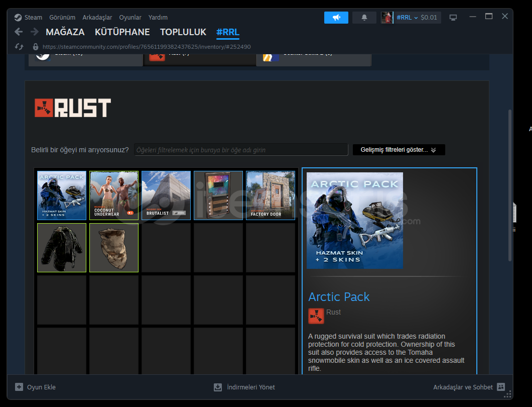532x407 pixels.
Task: Open İndirmeleri Yönet downloads manager
Action: (244, 387)
